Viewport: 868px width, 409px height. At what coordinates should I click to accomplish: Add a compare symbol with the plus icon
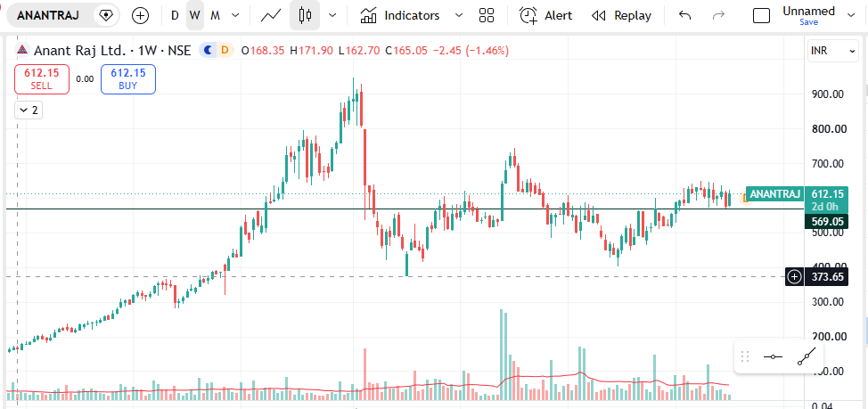(141, 15)
